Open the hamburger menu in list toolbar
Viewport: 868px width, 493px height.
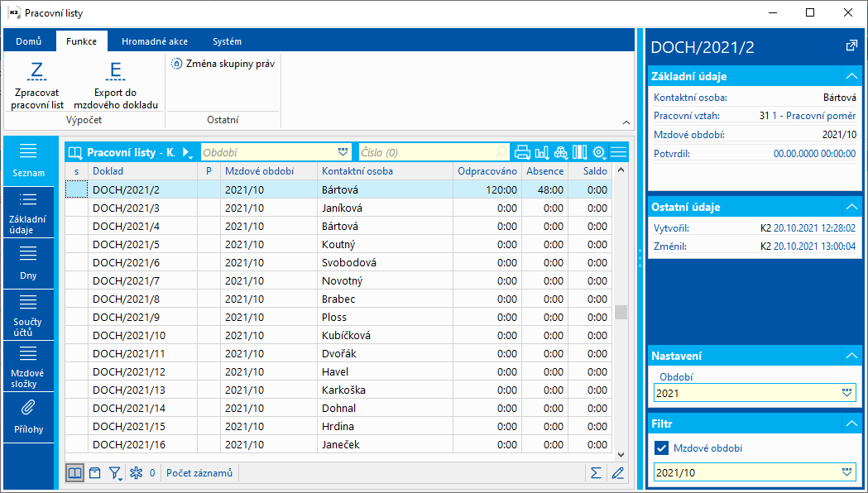click(618, 151)
